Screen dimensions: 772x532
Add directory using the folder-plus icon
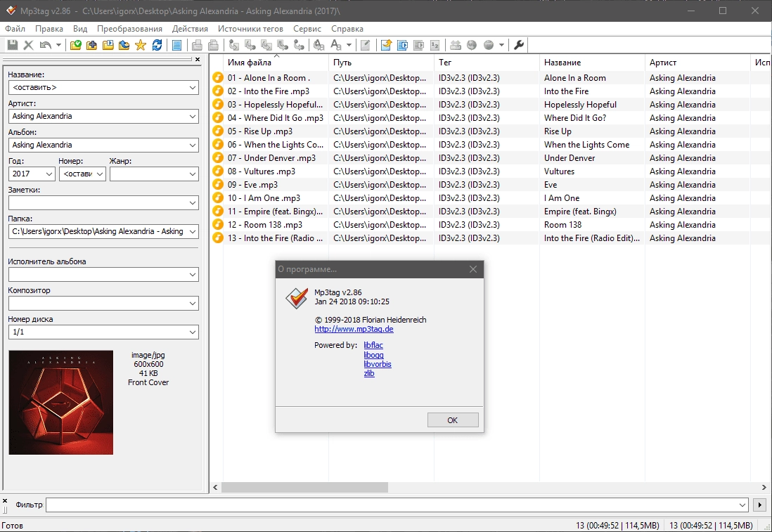[91, 45]
